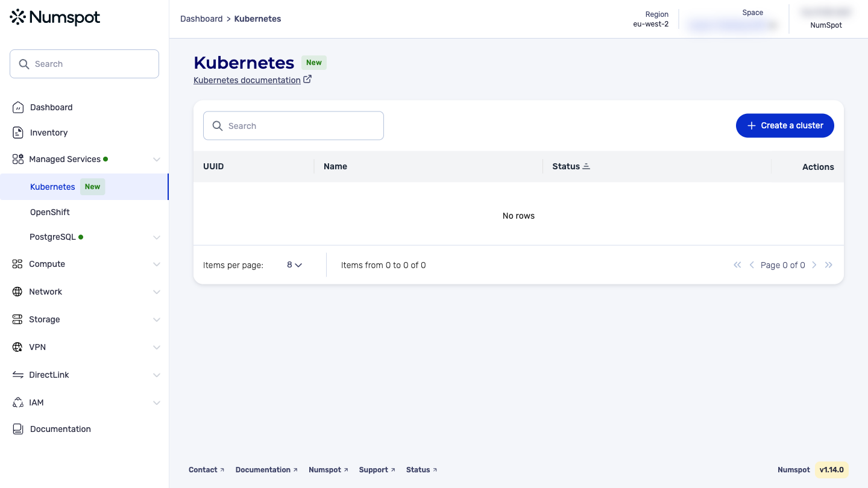Click plus icon on Create a cluster
This screenshot has width=868, height=488.
(x=752, y=125)
